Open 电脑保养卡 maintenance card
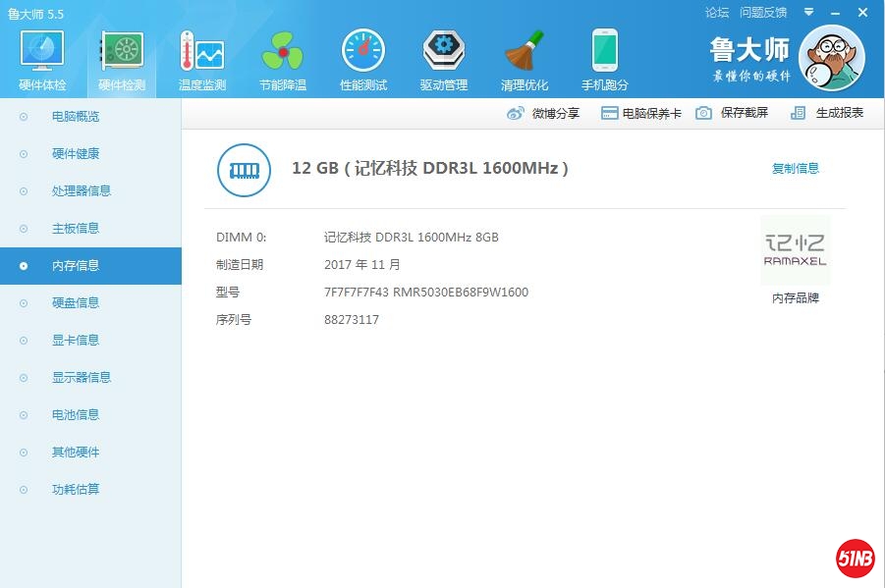 (641, 114)
